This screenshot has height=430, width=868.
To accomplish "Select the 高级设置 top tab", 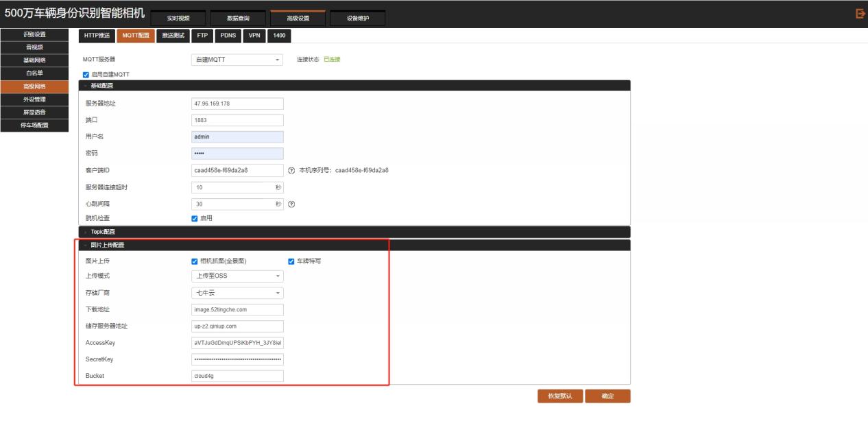I will pyautogui.click(x=298, y=19).
